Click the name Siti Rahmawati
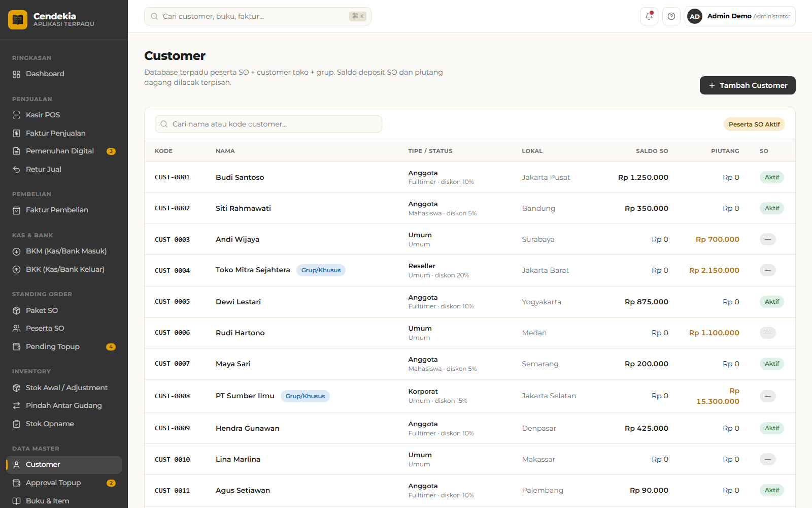Viewport: 812px width, 508px height. [x=243, y=208]
